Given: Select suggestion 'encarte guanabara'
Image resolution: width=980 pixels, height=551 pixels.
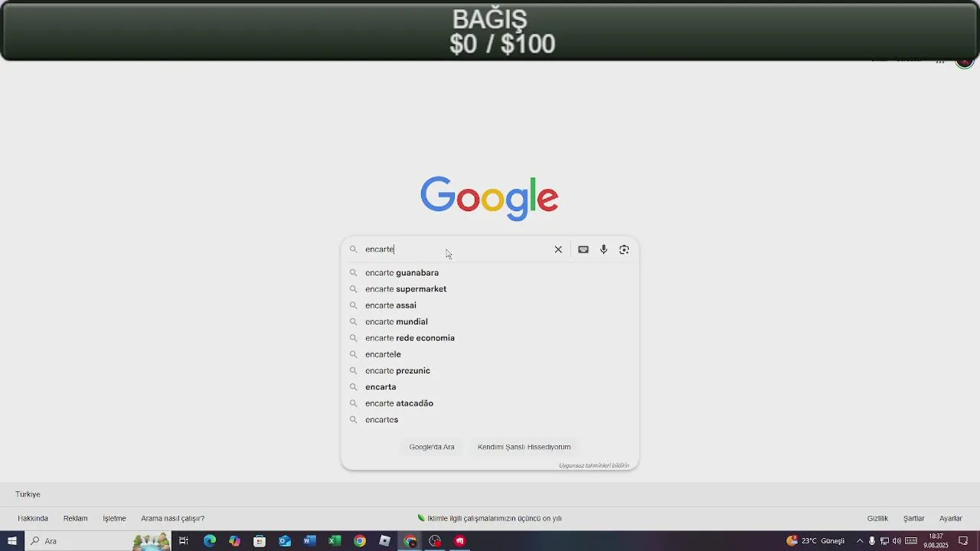Looking at the screenshot, I should (x=490, y=272).
